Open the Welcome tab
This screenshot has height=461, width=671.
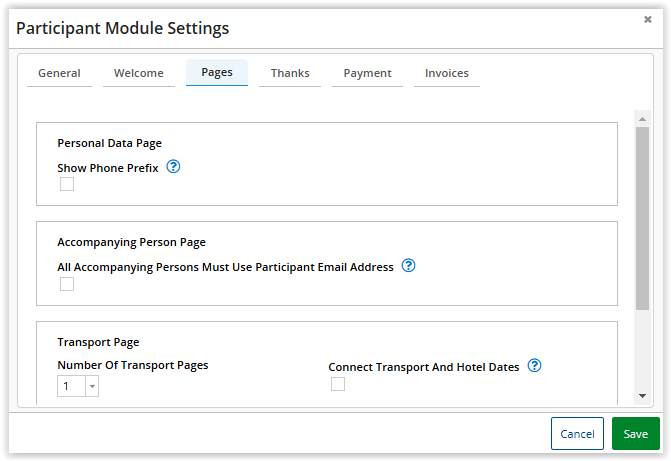[x=139, y=73]
